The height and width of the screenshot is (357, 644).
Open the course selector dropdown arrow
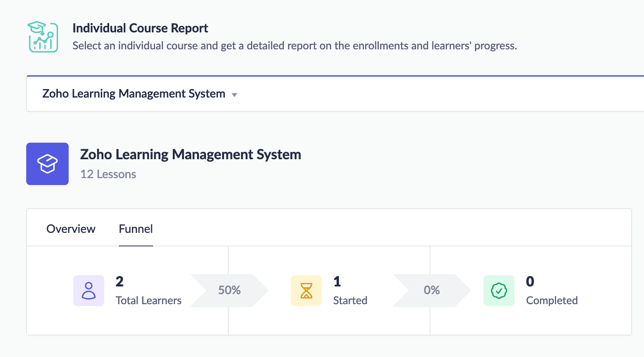(234, 95)
